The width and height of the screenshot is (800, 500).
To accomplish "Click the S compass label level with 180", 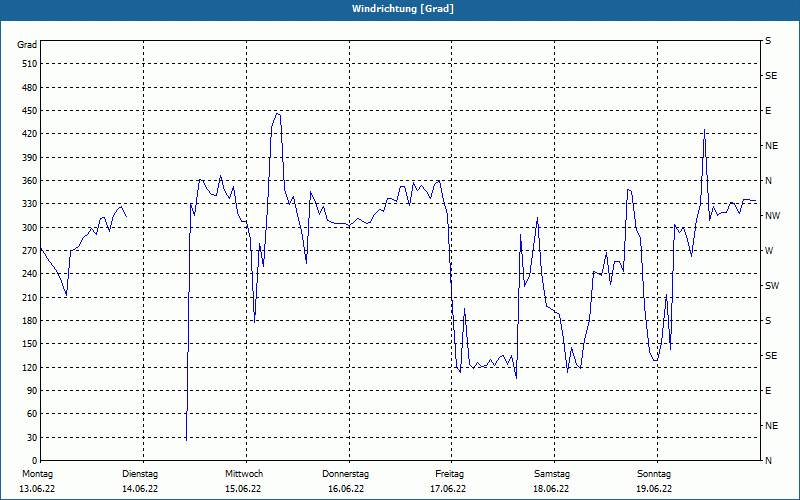I will tap(768, 320).
